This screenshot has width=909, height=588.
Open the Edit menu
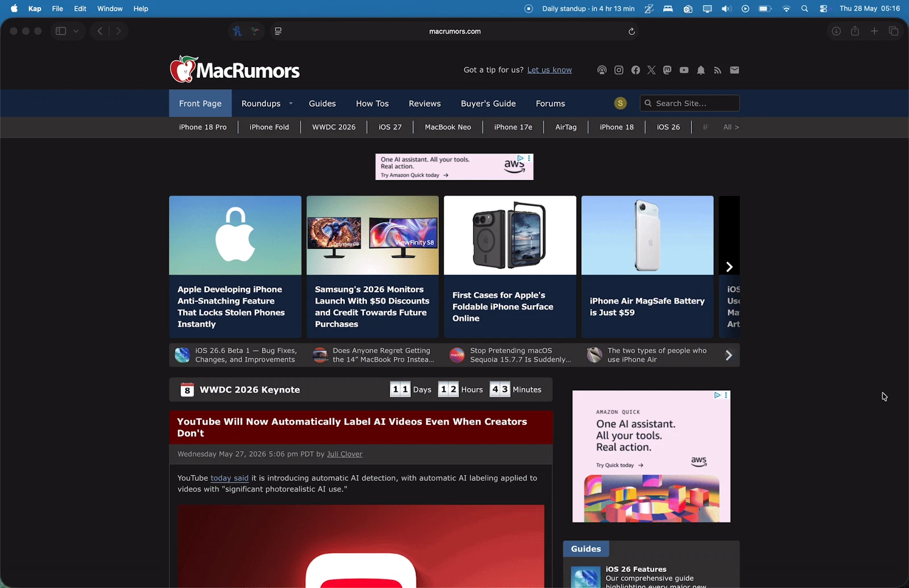click(80, 9)
